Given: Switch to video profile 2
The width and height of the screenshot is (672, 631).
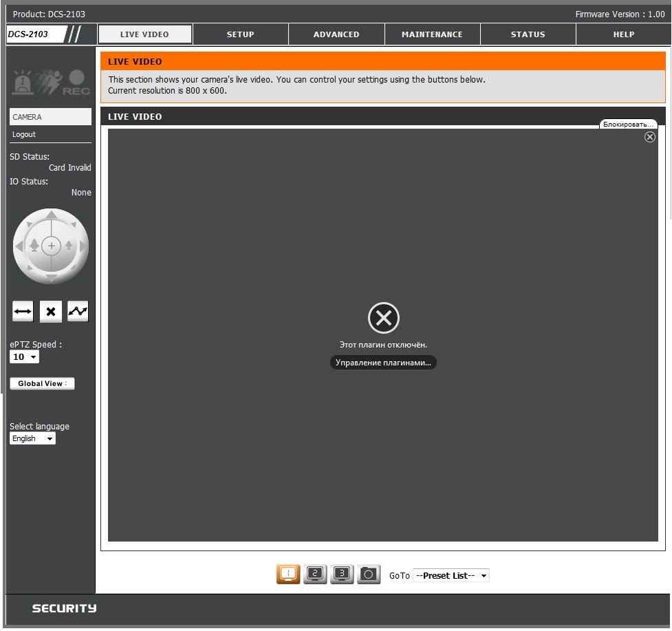Looking at the screenshot, I should click(x=315, y=574).
